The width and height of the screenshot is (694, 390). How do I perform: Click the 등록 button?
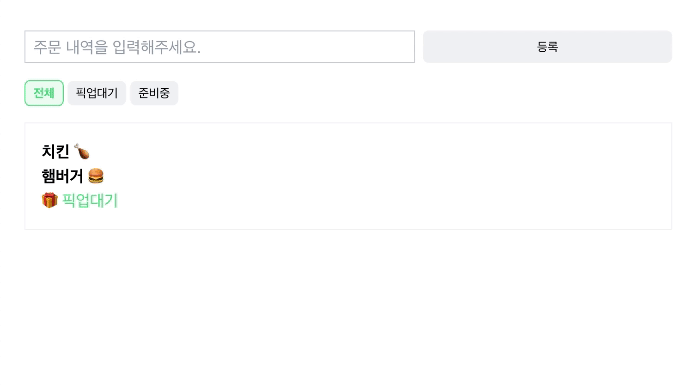point(547,46)
